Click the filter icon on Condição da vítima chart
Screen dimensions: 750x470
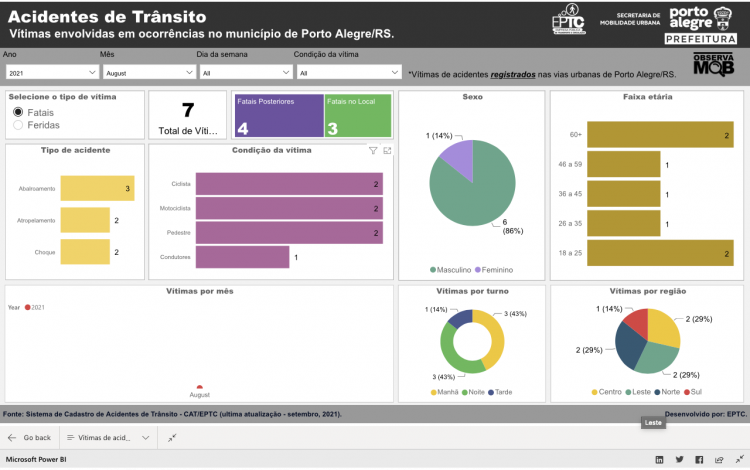pyautogui.click(x=373, y=151)
